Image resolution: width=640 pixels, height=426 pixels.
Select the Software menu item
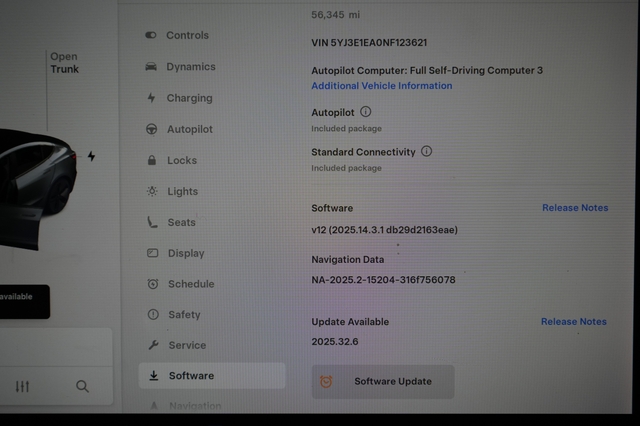click(212, 376)
